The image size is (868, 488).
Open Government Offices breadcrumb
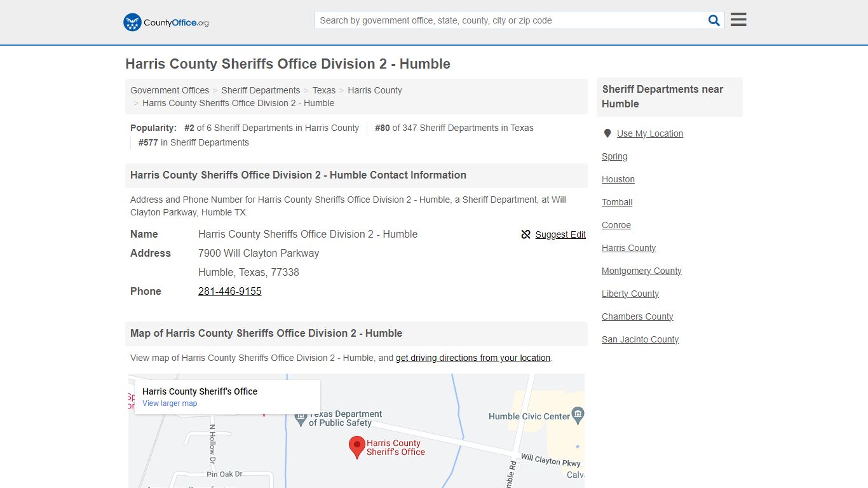coord(170,90)
